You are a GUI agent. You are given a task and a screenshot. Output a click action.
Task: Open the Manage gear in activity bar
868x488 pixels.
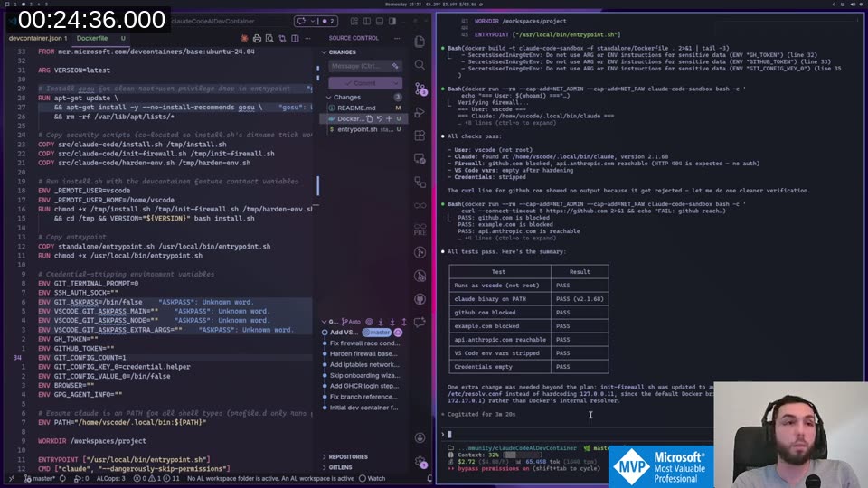pos(420,462)
